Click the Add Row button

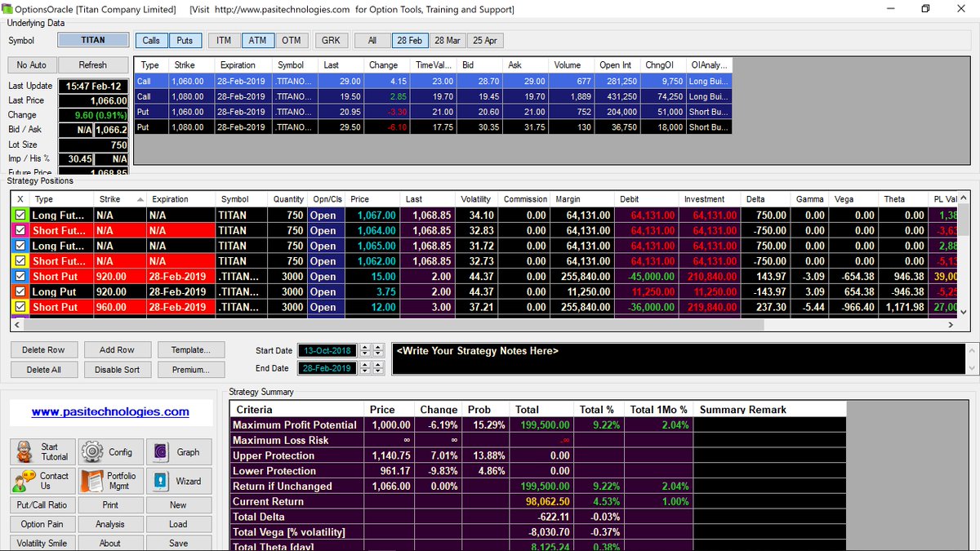(117, 349)
